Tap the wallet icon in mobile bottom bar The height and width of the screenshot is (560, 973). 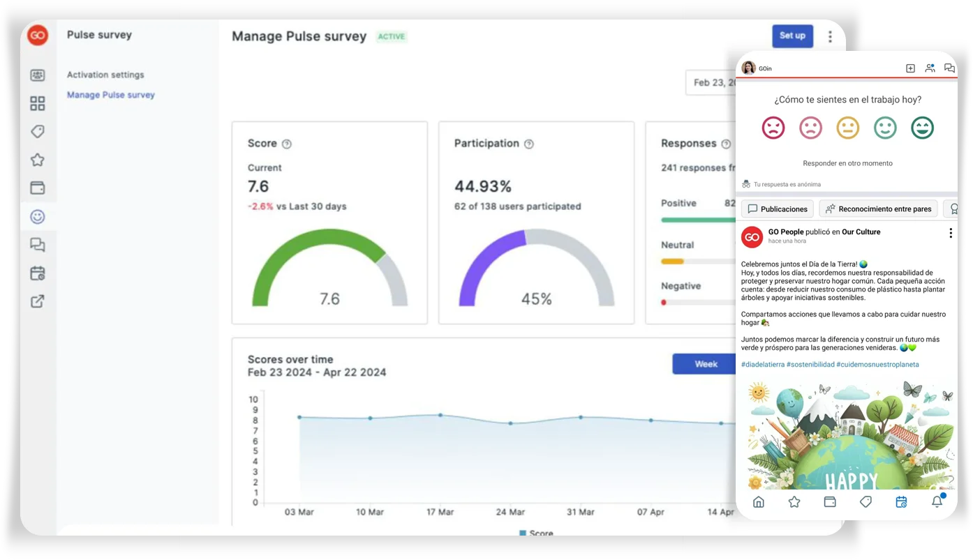tap(830, 502)
